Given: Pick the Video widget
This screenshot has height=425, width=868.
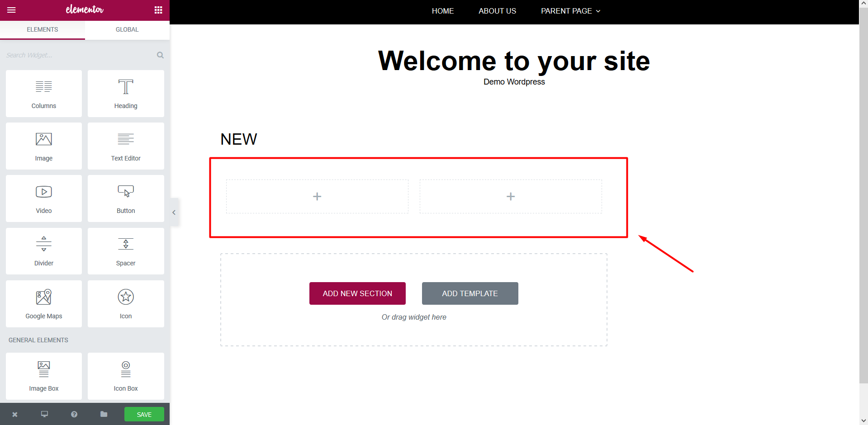Looking at the screenshot, I should 44,198.
